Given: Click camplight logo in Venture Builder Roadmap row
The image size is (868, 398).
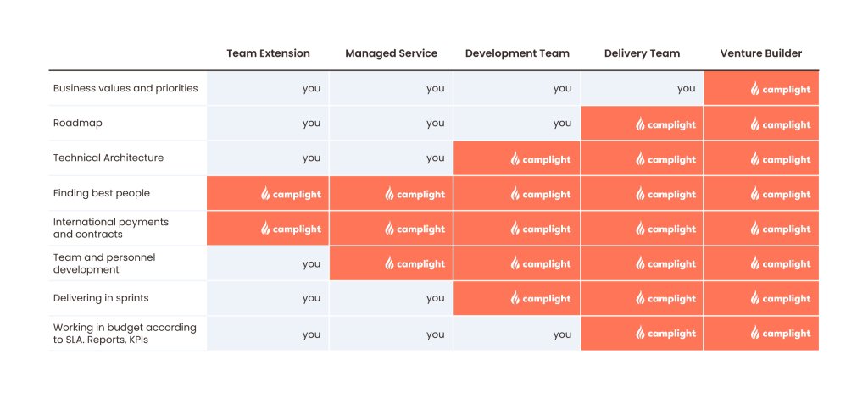Looking at the screenshot, I should [x=781, y=124].
